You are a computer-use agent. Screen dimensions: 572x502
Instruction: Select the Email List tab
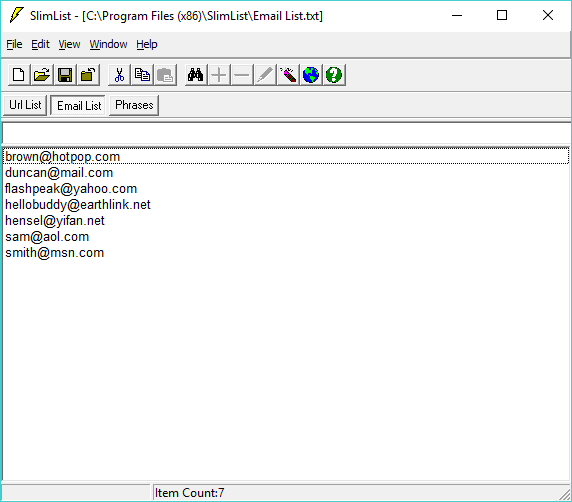click(78, 105)
